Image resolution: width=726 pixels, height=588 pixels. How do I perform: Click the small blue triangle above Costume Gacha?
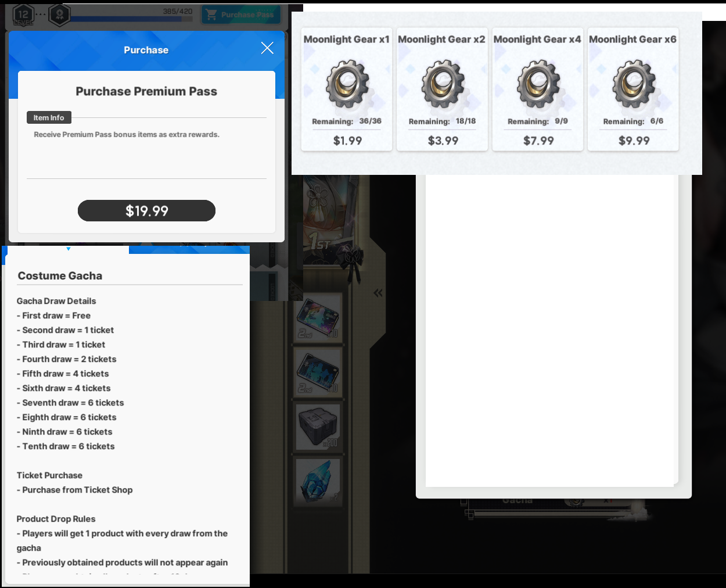coord(69,249)
